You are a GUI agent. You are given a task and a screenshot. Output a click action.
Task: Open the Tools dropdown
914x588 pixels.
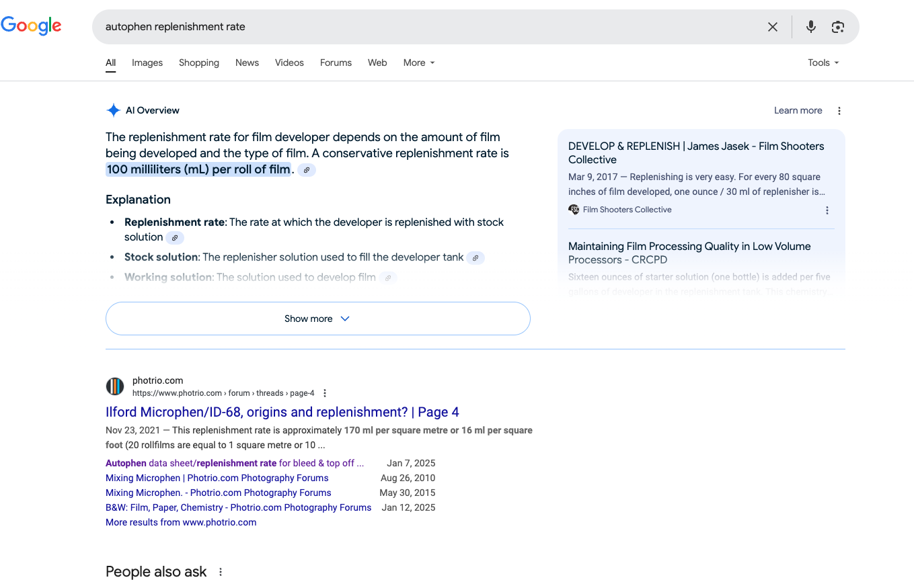point(823,62)
